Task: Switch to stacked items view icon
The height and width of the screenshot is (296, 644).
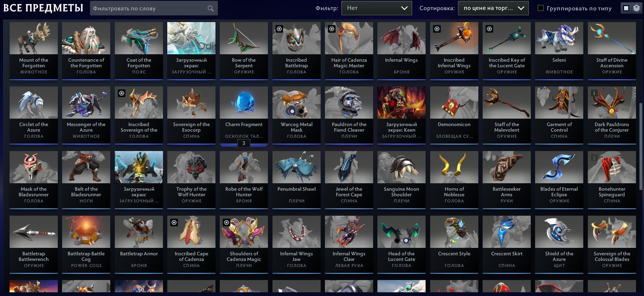Action: [x=636, y=8]
